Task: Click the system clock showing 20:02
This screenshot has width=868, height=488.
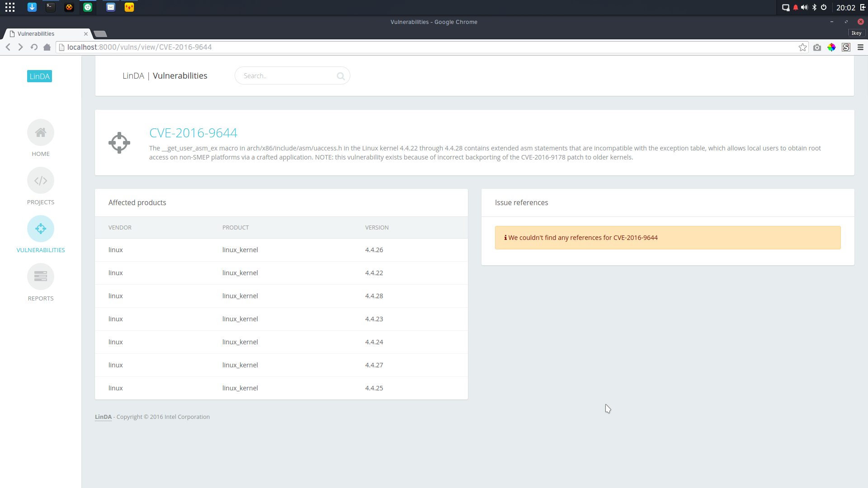Action: (845, 8)
